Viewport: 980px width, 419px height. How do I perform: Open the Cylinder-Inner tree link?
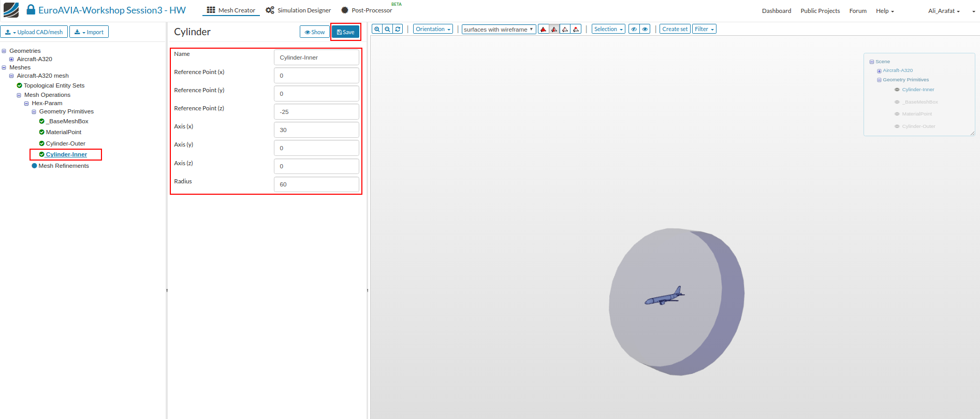pyautogui.click(x=66, y=154)
